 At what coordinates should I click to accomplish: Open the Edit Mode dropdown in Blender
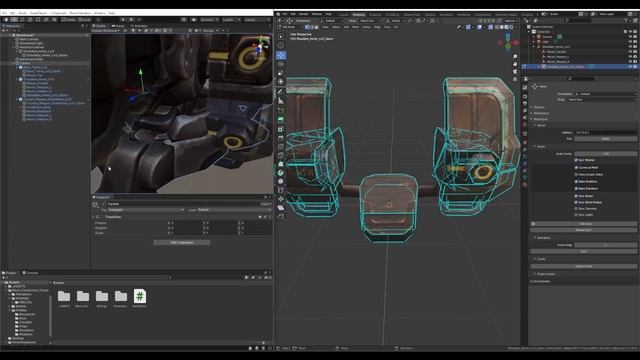click(290, 27)
